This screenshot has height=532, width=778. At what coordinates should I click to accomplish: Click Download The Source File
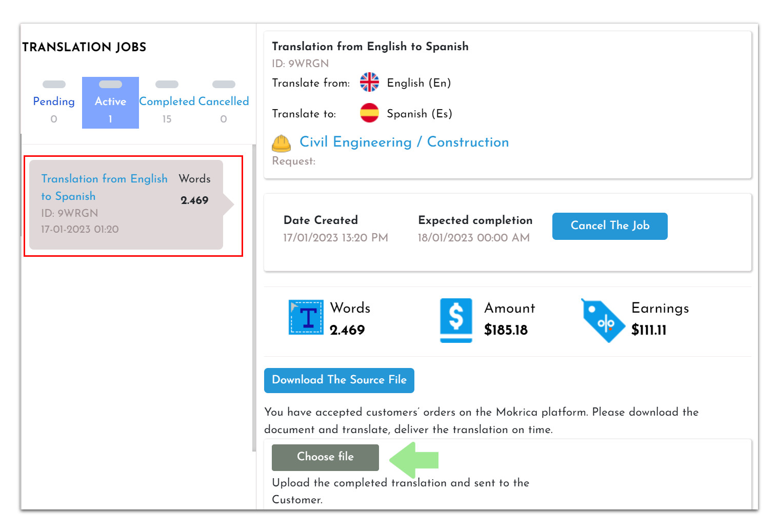339,380
